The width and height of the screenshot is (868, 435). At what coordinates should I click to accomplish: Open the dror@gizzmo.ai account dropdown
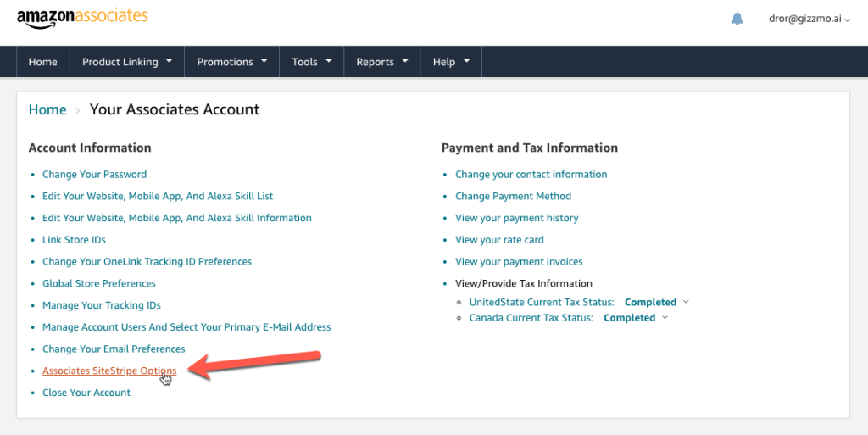(809, 20)
